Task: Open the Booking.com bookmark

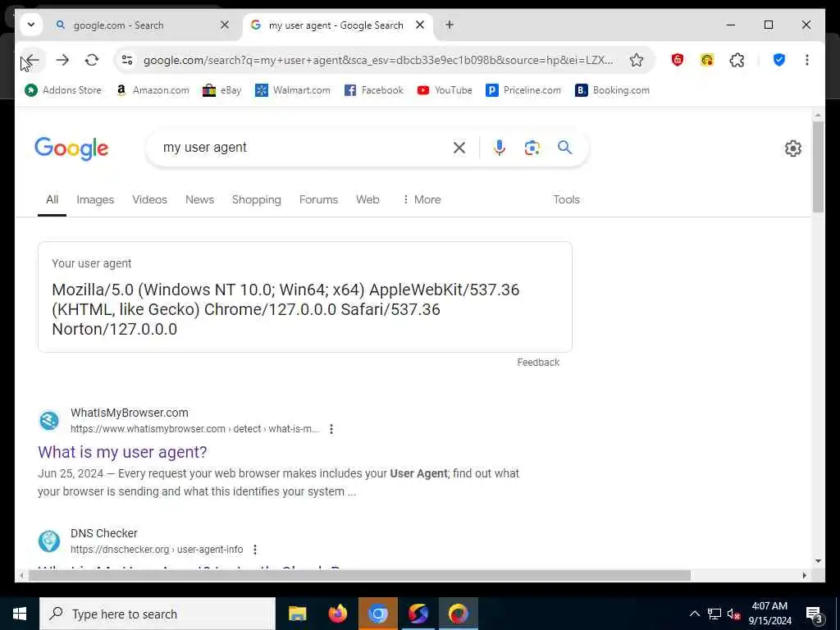Action: [612, 90]
